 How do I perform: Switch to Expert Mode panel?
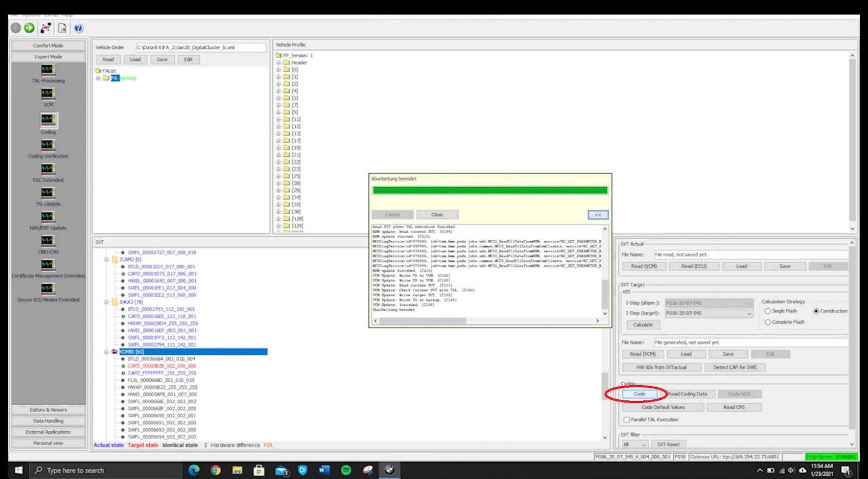pos(48,57)
